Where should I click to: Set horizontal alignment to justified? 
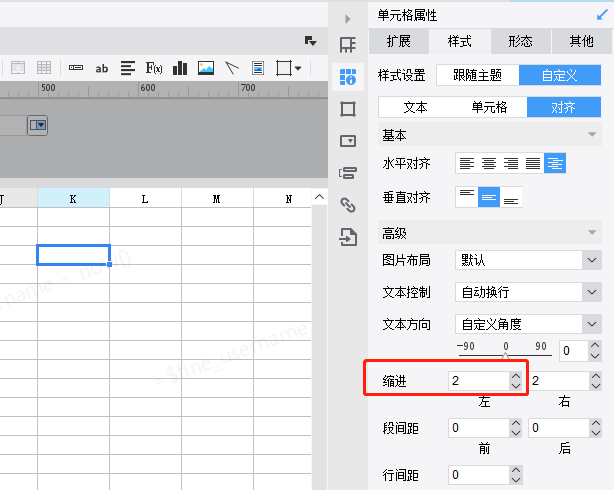pyautogui.click(x=533, y=163)
